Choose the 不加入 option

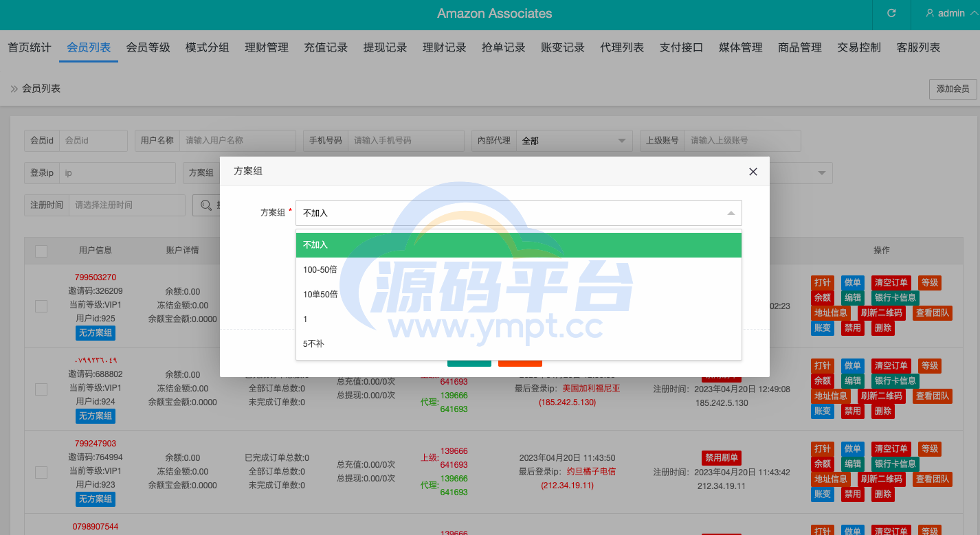(519, 245)
